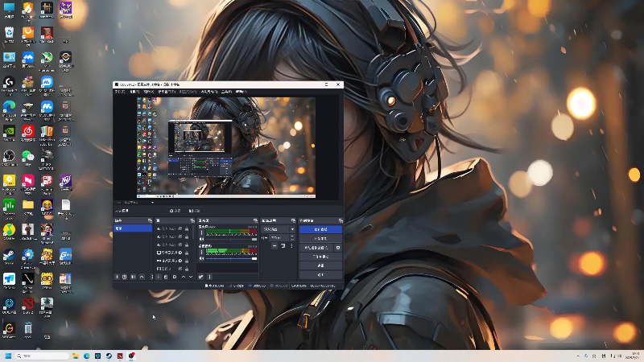This screenshot has height=362, width=644.
Task: Open audio mixer toolbar options menu
Action: 209,277
